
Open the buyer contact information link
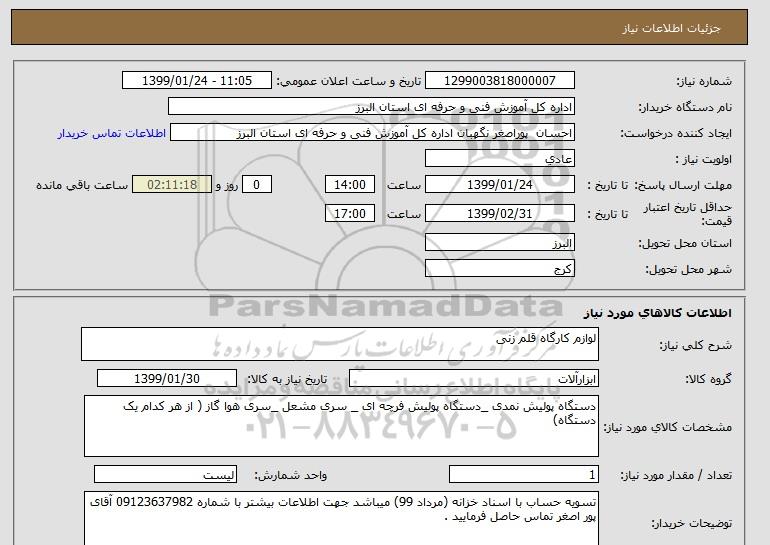coord(112,134)
